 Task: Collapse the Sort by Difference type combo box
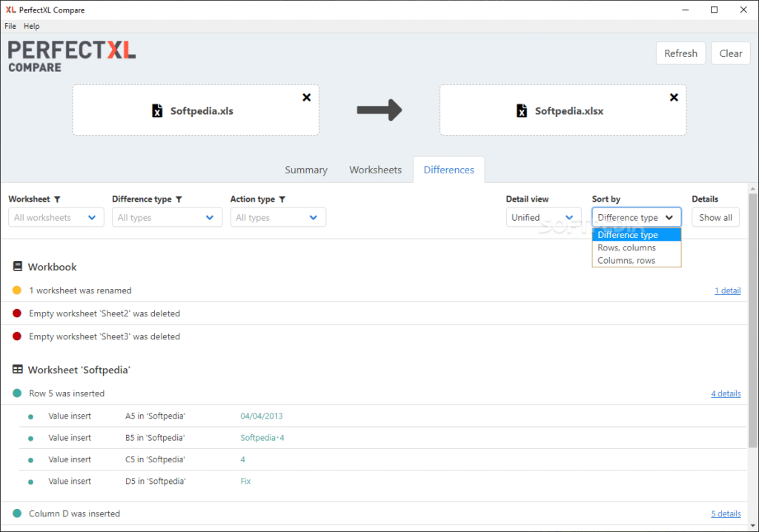click(637, 217)
